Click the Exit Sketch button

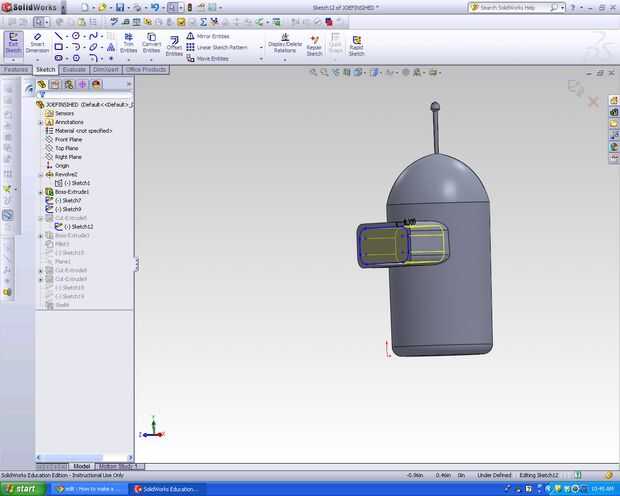click(x=13, y=44)
